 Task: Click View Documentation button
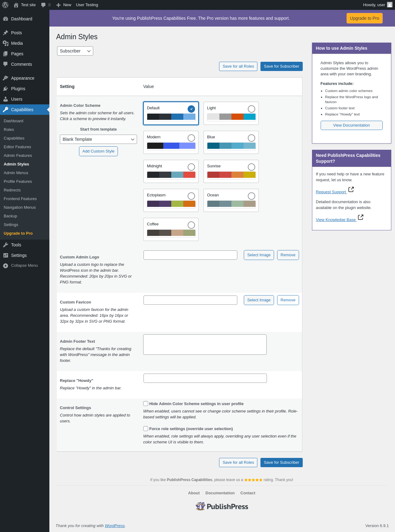tap(351, 125)
